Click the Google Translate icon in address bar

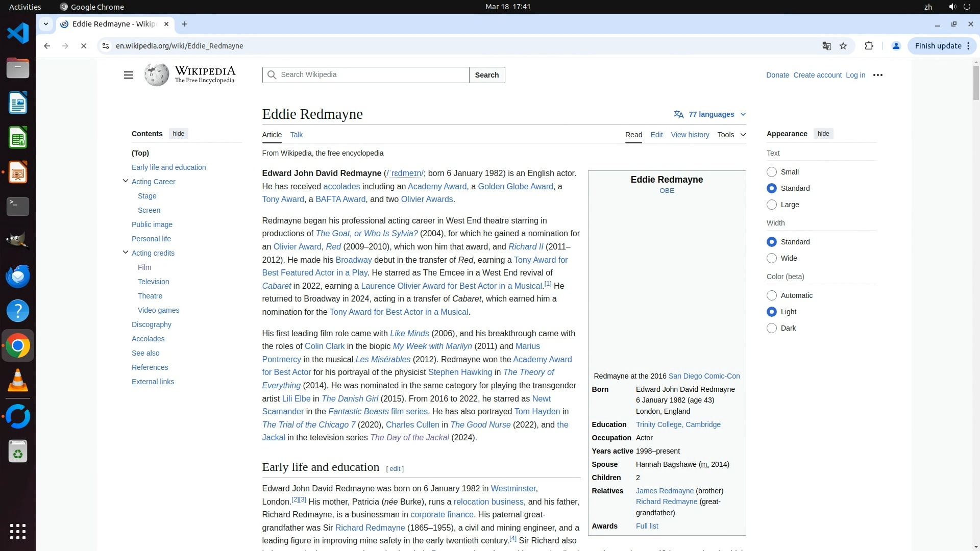(x=826, y=46)
